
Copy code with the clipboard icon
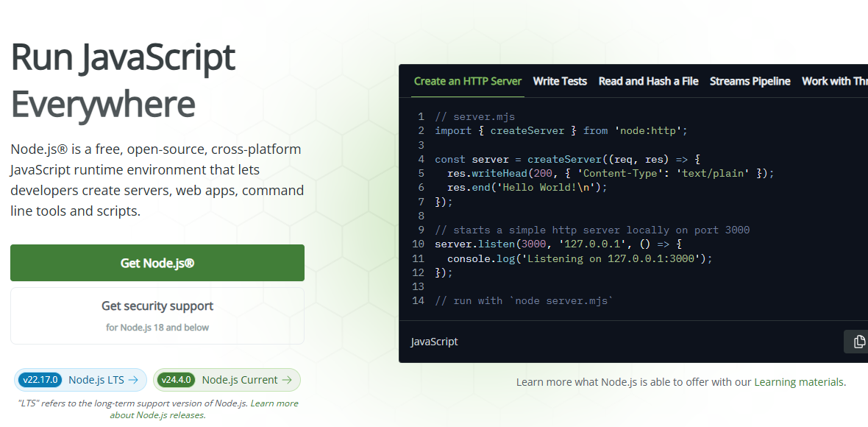[858, 341]
